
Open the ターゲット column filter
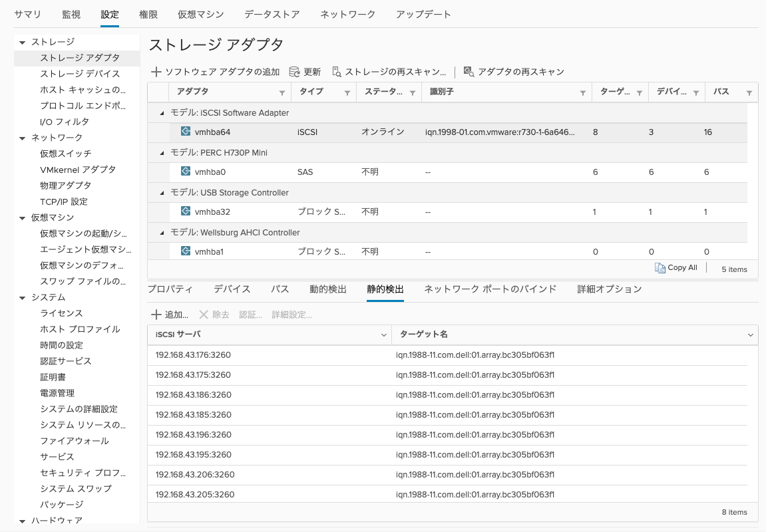[x=639, y=92]
